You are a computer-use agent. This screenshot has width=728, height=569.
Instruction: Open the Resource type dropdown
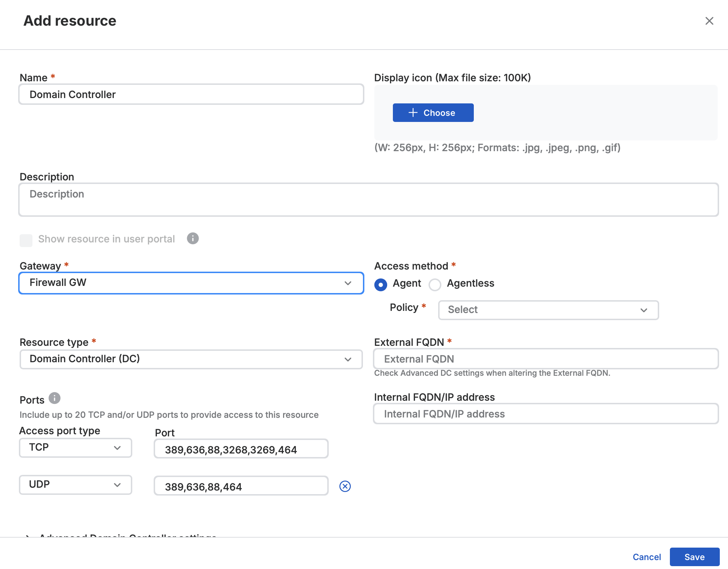(191, 359)
